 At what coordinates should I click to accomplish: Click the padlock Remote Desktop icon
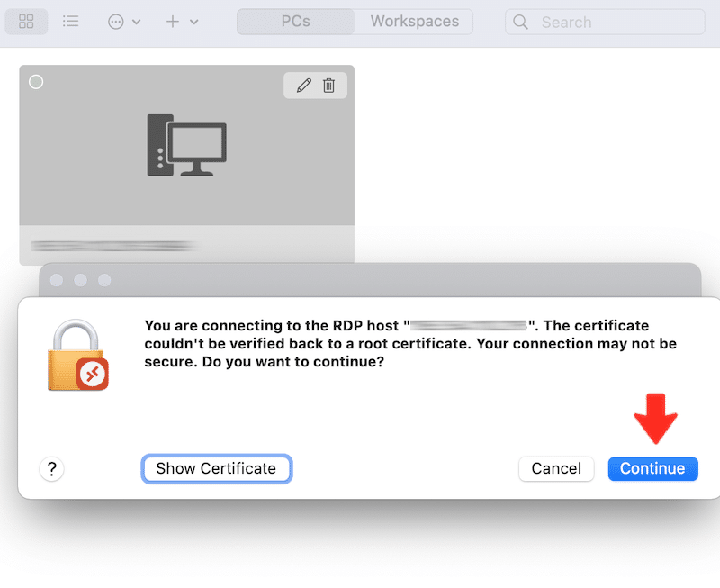[x=78, y=355]
